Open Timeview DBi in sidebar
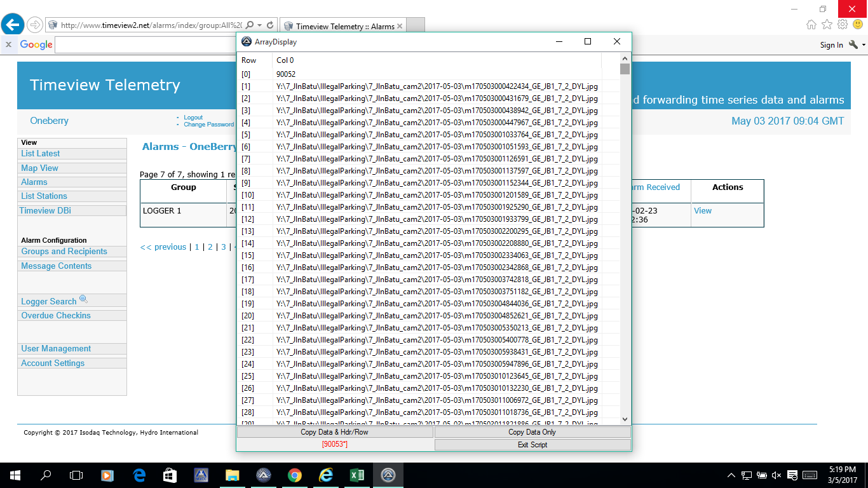Screen dimensions: 868x488 [45, 210]
